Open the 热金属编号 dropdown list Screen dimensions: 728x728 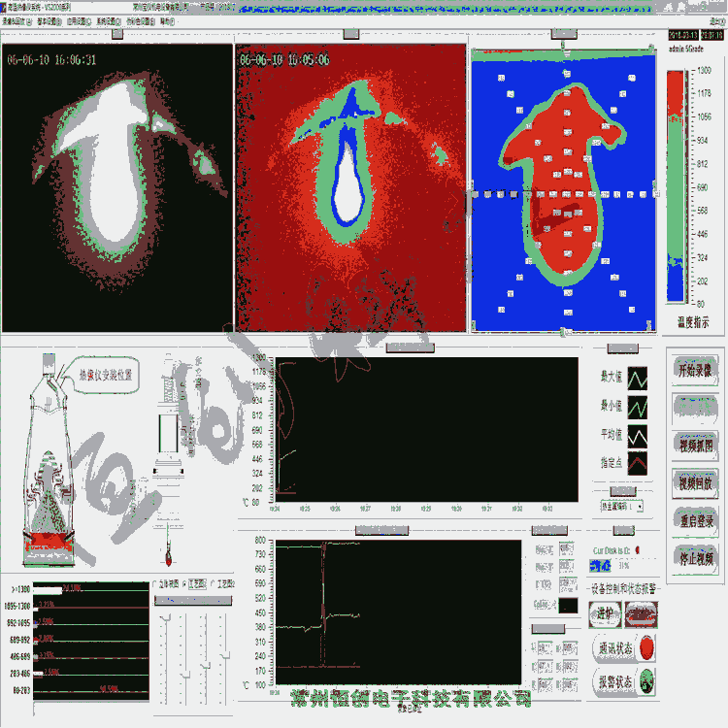pos(638,507)
